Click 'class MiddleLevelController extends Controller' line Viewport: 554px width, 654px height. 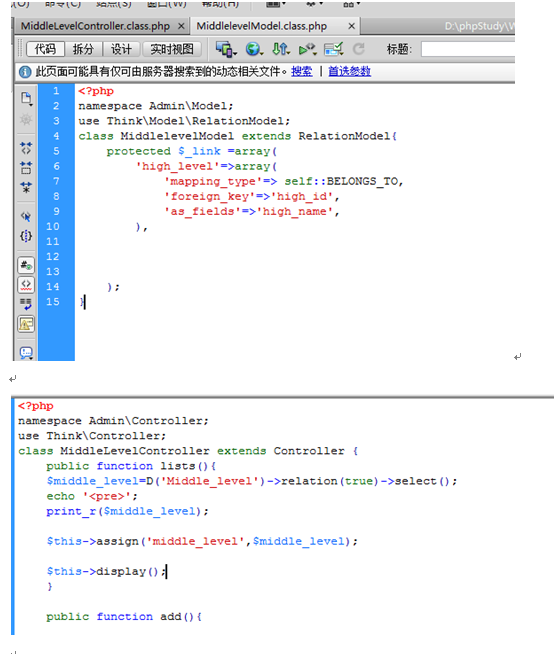188,451
